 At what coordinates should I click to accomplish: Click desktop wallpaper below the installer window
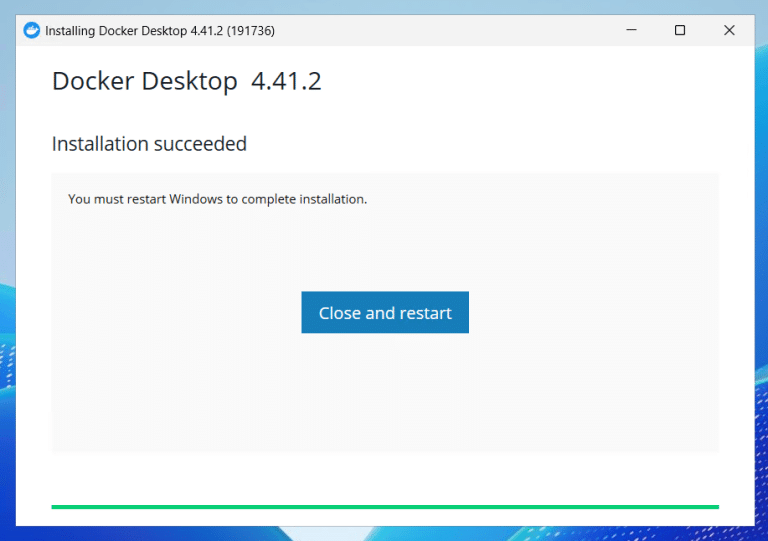(x=385, y=534)
